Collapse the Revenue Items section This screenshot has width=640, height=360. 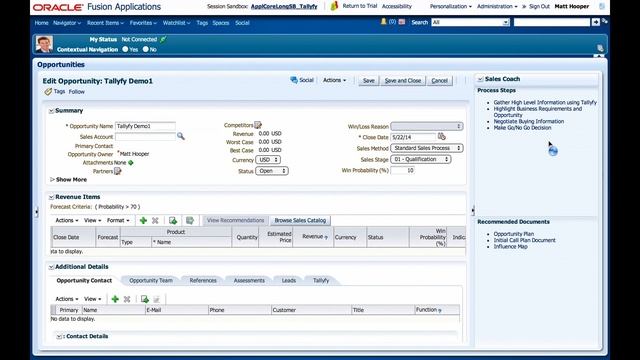[51, 197]
